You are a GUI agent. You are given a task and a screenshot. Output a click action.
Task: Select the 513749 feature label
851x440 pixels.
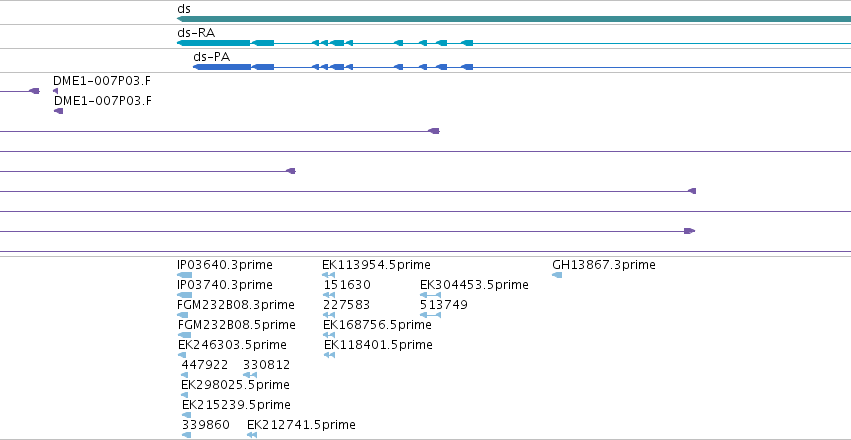[x=444, y=305]
